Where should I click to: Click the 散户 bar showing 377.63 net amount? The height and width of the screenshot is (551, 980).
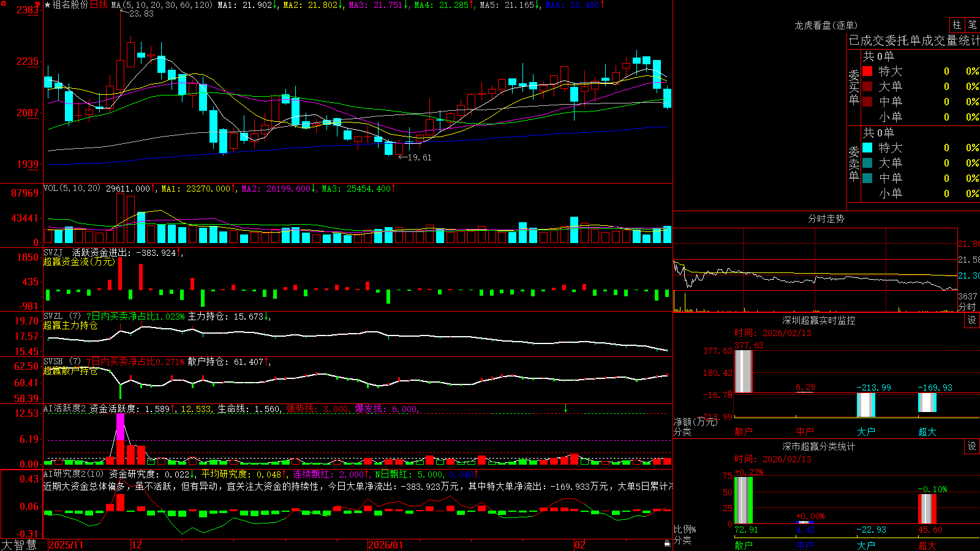click(x=744, y=372)
